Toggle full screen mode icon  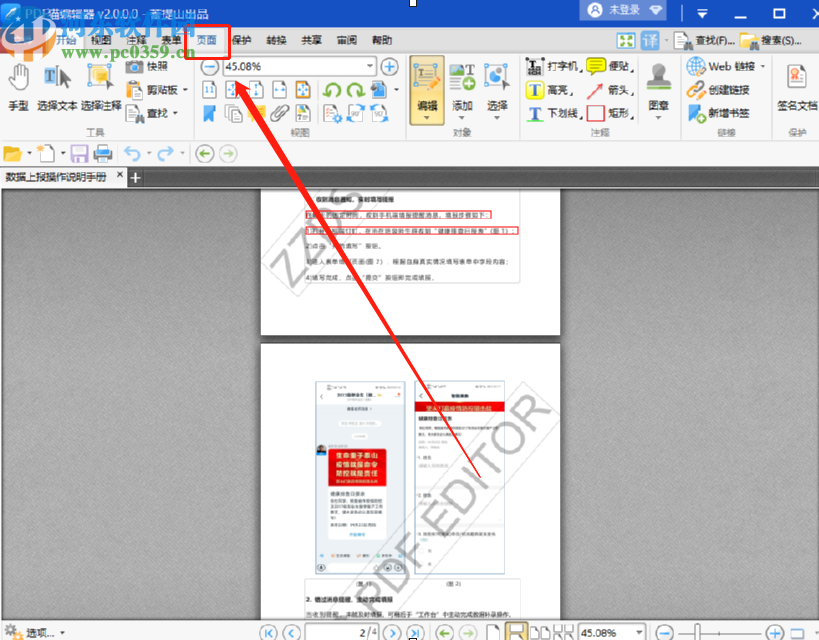626,40
